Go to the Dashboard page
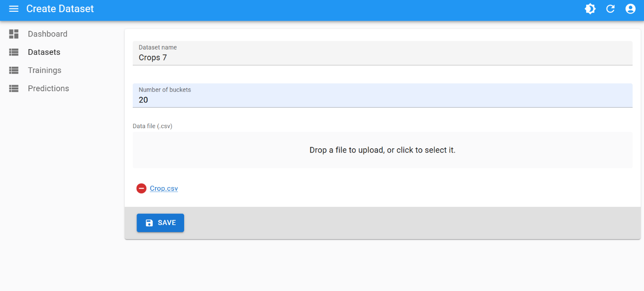 click(48, 34)
